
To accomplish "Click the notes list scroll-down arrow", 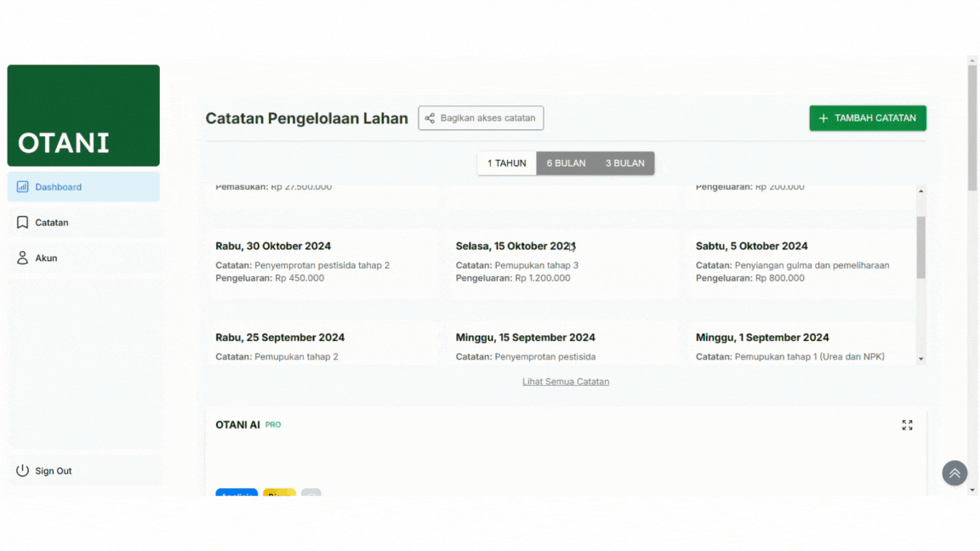I will (x=920, y=359).
